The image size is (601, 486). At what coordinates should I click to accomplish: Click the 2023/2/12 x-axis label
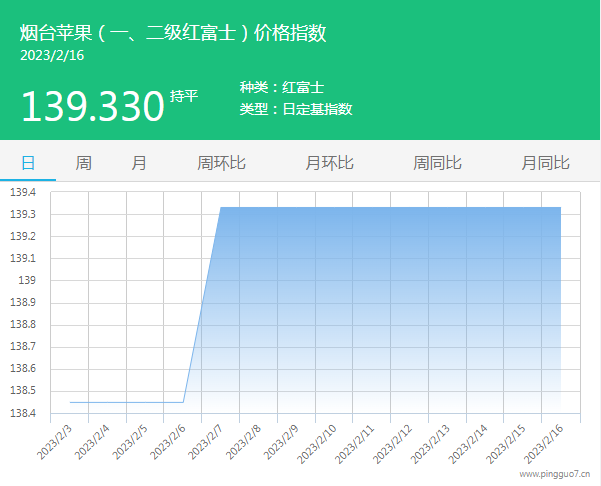click(x=392, y=444)
